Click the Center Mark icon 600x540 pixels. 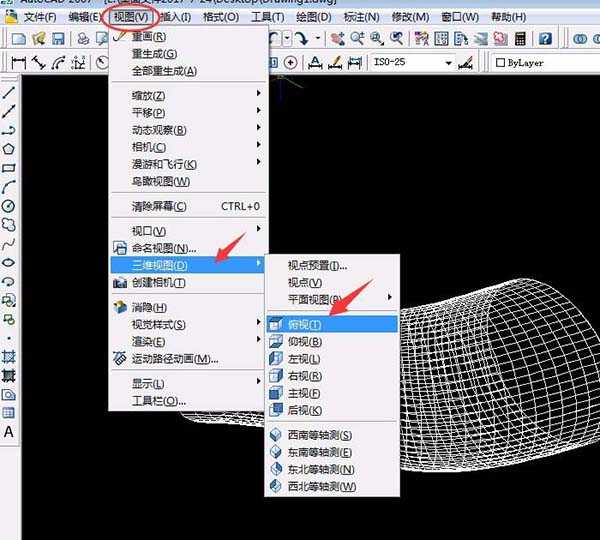(290, 62)
